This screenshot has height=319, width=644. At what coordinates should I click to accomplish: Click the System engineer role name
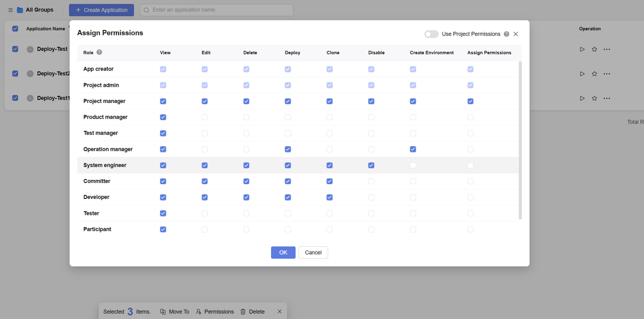tap(105, 165)
